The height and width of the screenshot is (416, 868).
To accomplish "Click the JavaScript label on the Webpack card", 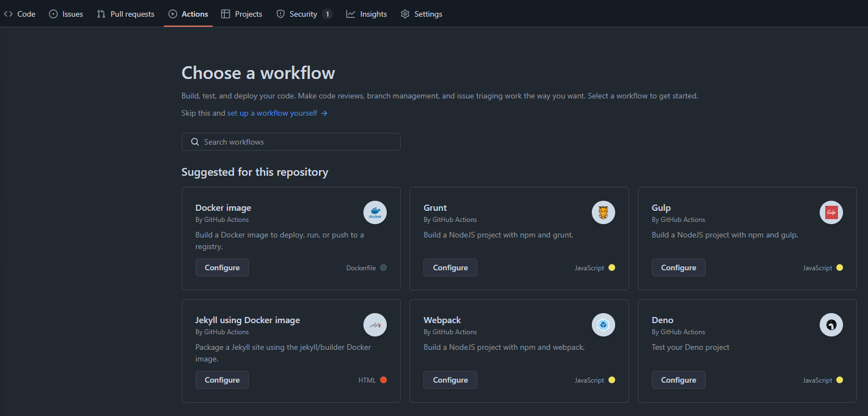I will pyautogui.click(x=590, y=380).
